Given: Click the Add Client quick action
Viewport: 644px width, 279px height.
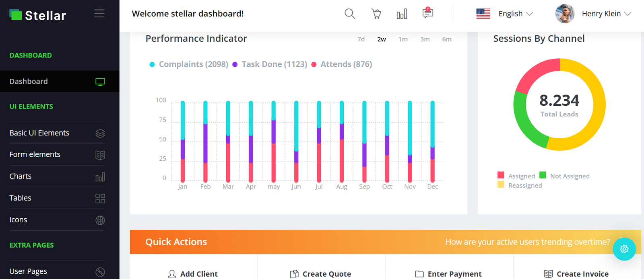Looking at the screenshot, I should (193, 274).
